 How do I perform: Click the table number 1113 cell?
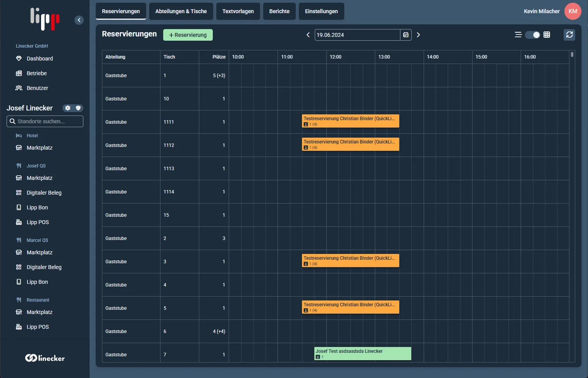(179, 169)
